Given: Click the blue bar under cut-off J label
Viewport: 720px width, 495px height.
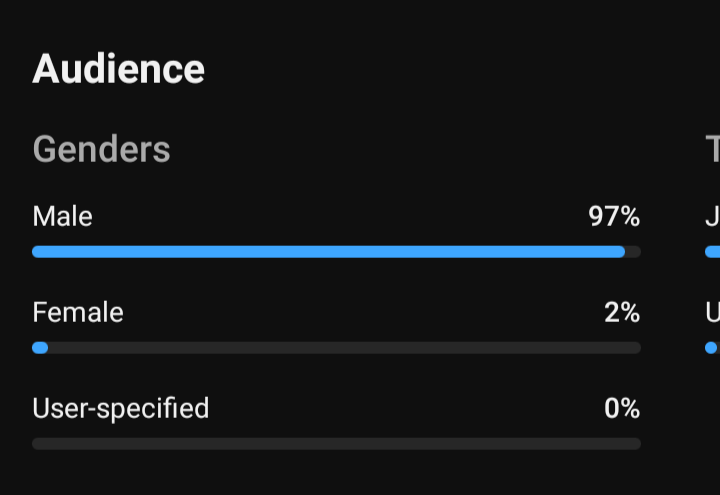Looking at the screenshot, I should (x=713, y=252).
